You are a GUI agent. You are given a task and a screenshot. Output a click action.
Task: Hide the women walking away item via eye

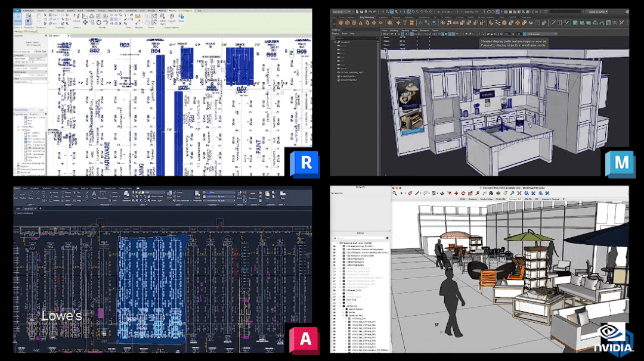pyautogui.click(x=335, y=250)
